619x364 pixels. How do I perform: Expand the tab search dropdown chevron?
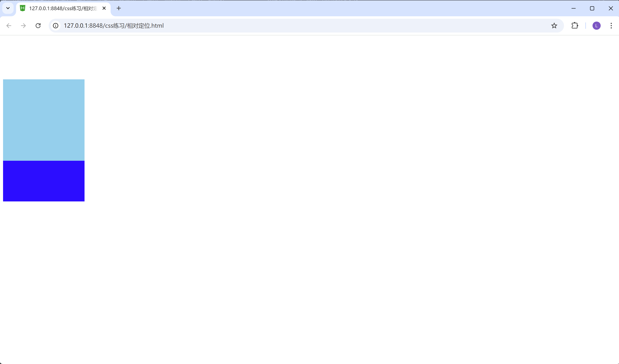pos(8,8)
